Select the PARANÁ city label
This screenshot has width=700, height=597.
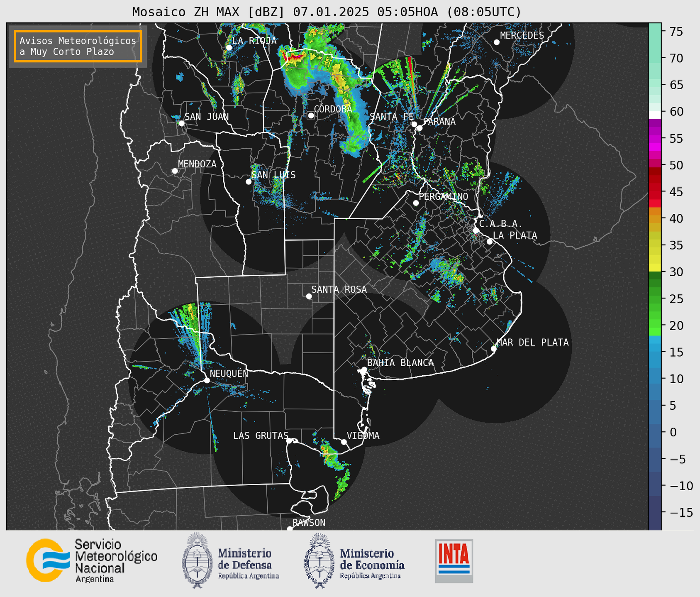pyautogui.click(x=439, y=122)
